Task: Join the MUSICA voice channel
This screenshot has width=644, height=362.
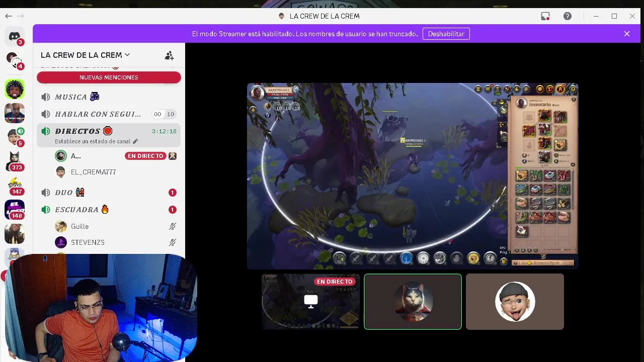Action: tap(109, 97)
